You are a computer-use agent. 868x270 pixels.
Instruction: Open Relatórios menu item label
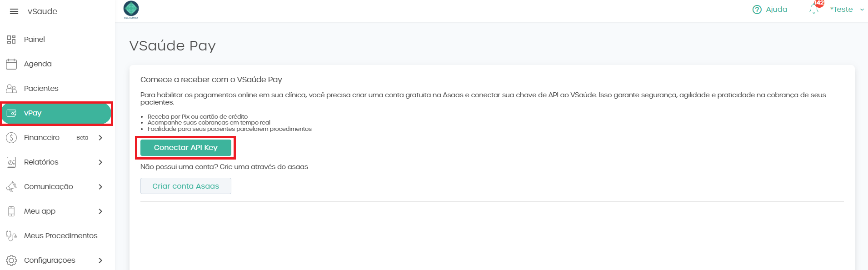click(x=41, y=162)
